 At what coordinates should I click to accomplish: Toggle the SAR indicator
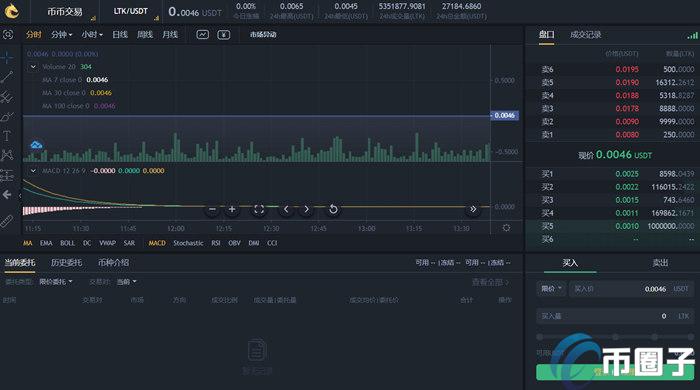129,243
